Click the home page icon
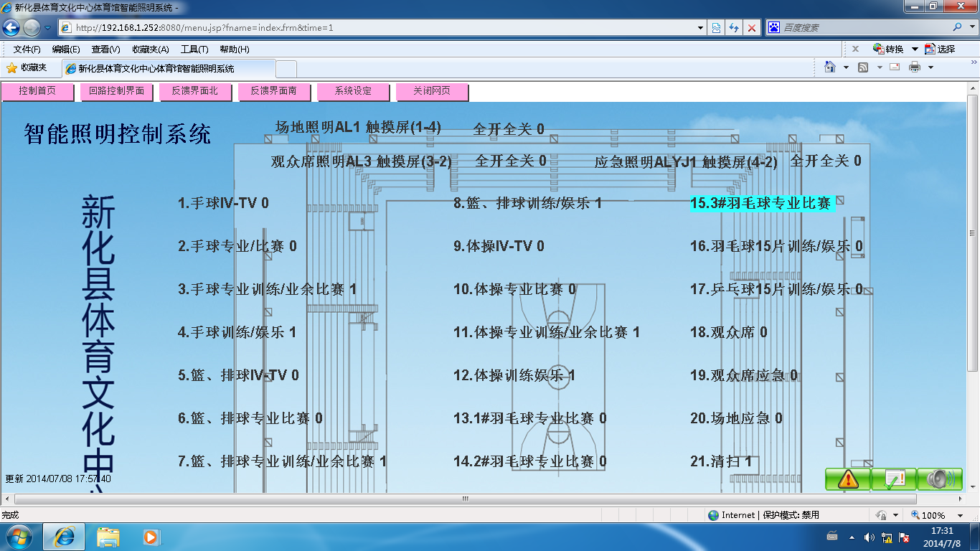Screen dimensions: 980x551 [830, 67]
